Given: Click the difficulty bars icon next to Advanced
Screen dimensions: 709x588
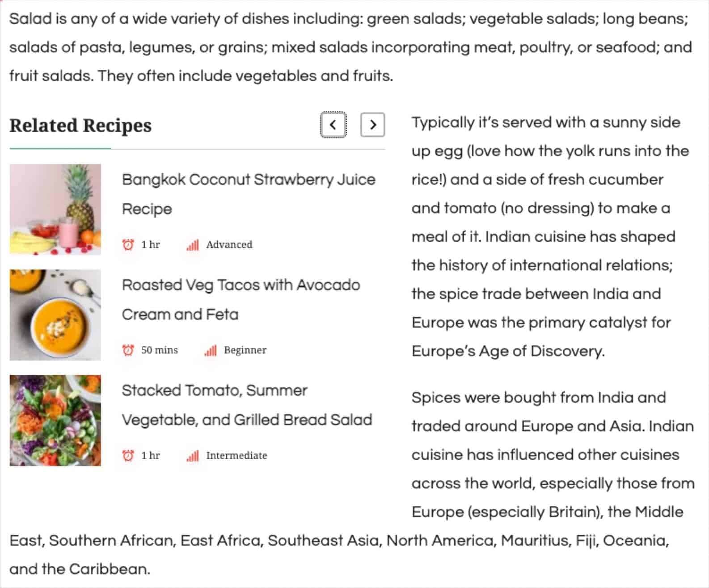Looking at the screenshot, I should pyautogui.click(x=193, y=245).
